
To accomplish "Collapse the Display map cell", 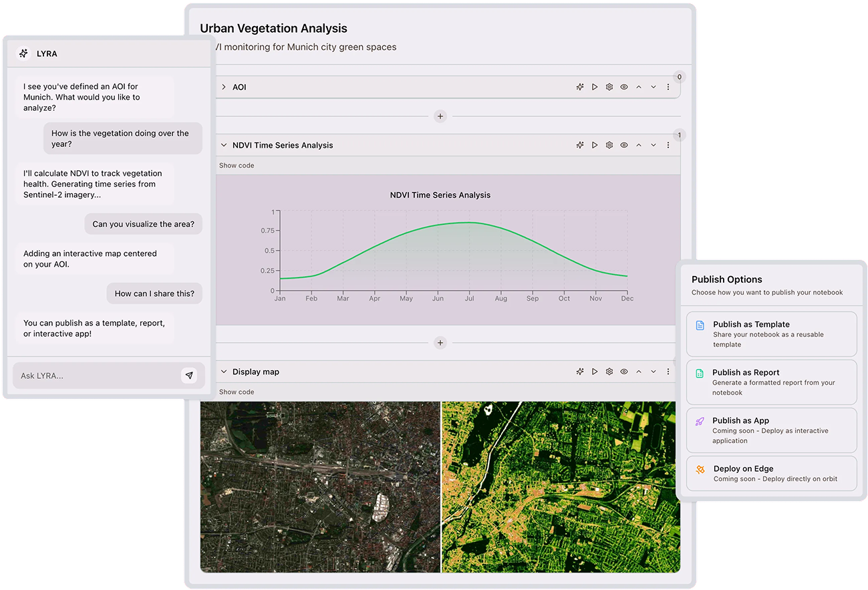I will [223, 371].
